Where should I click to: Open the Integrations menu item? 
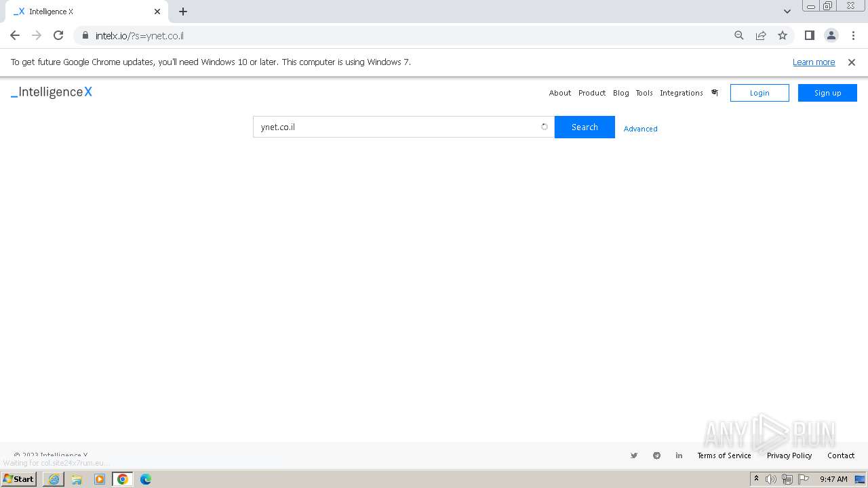tap(682, 93)
